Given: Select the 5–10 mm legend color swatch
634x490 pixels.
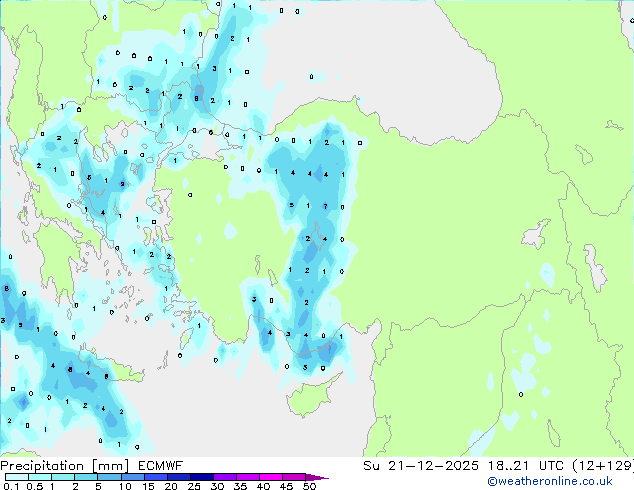Looking at the screenshot, I should (110, 477).
